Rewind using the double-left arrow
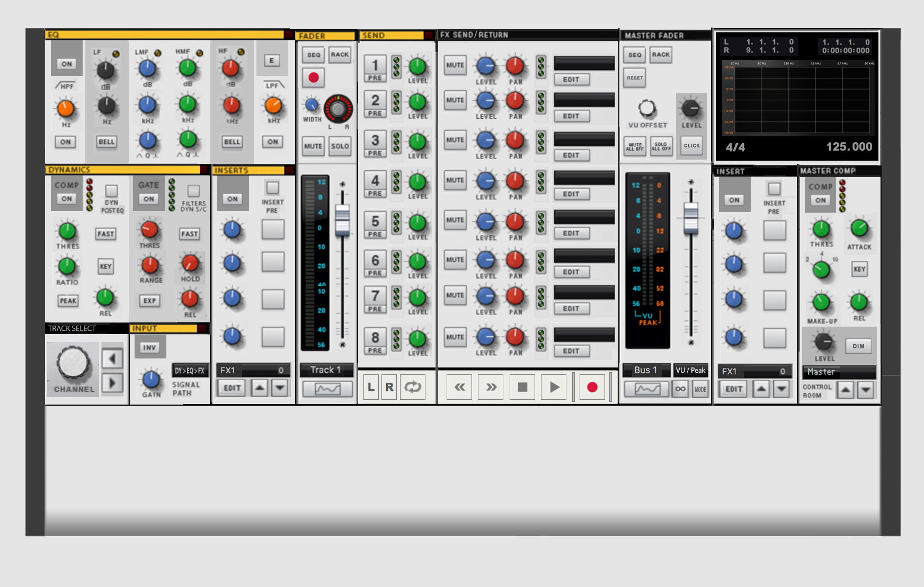Viewport: 924px width, 587px height. 459,387
